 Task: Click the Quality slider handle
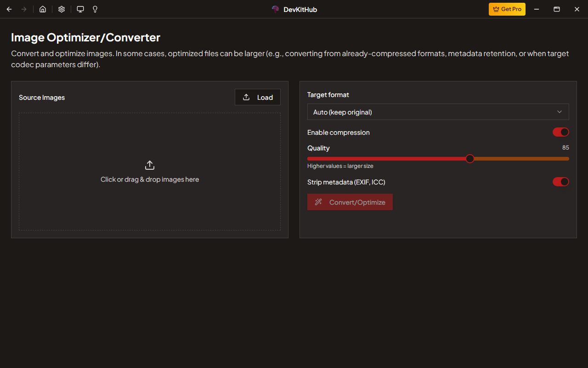coord(469,159)
